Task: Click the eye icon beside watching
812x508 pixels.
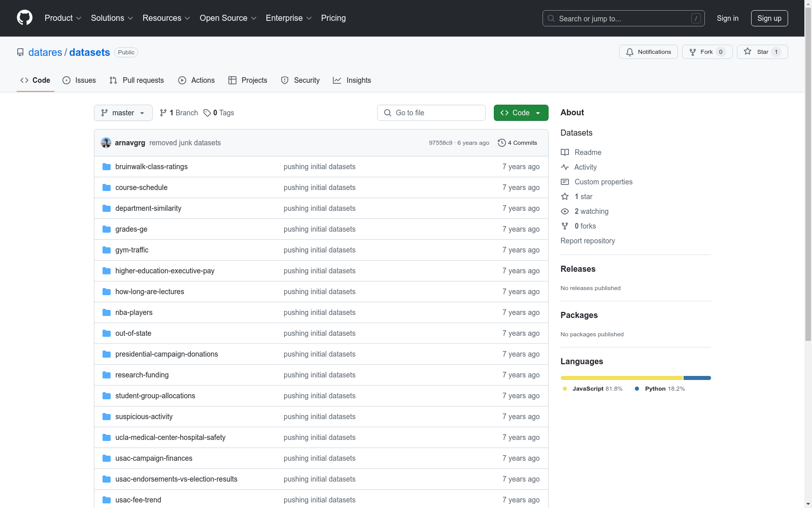Action: [565, 211]
